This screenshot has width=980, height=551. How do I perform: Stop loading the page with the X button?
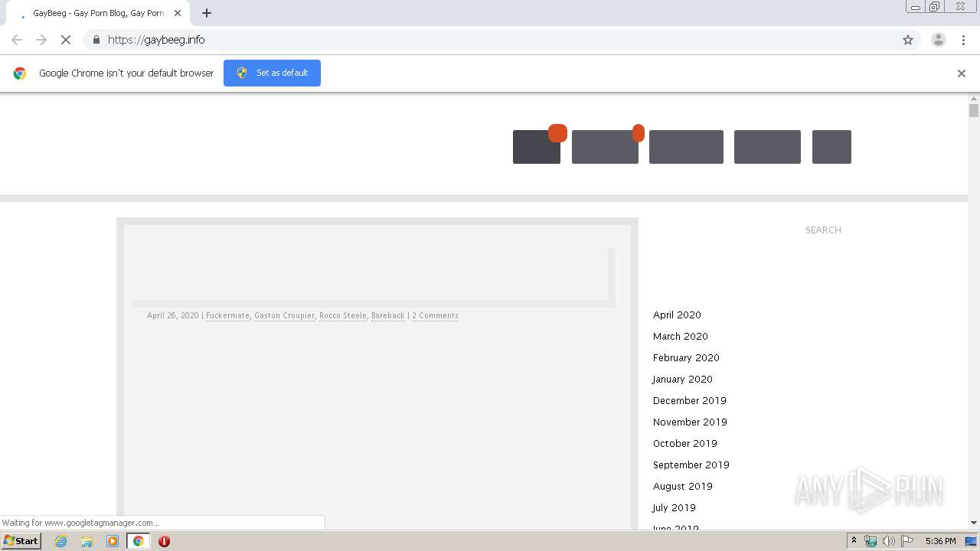(x=66, y=40)
